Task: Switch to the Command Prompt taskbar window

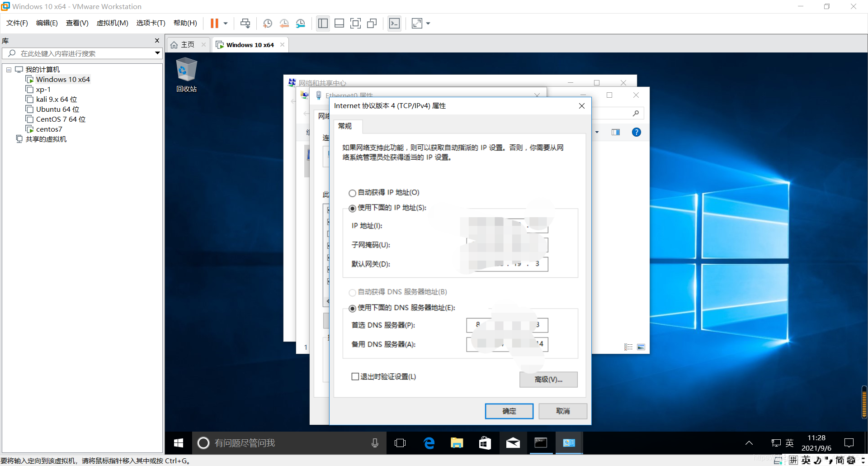Action: (x=541, y=443)
